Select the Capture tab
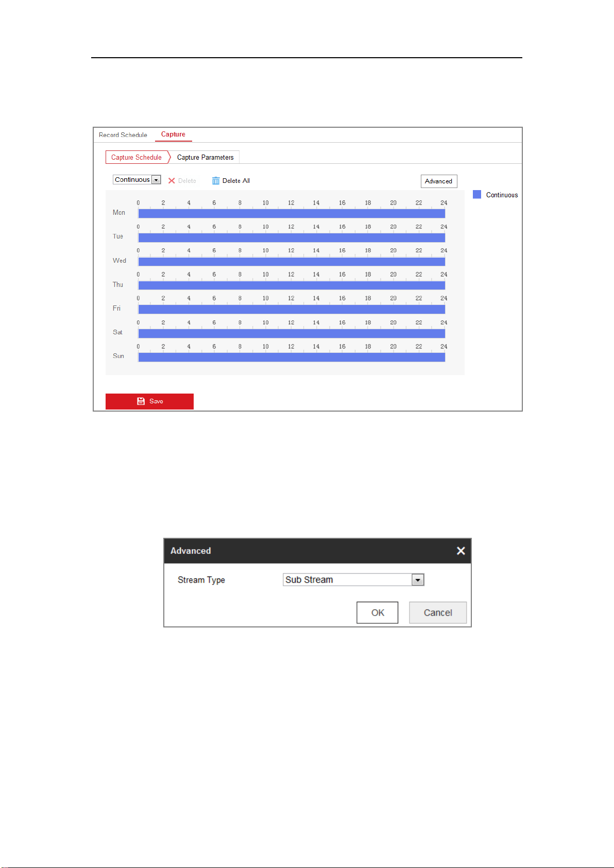 click(173, 134)
